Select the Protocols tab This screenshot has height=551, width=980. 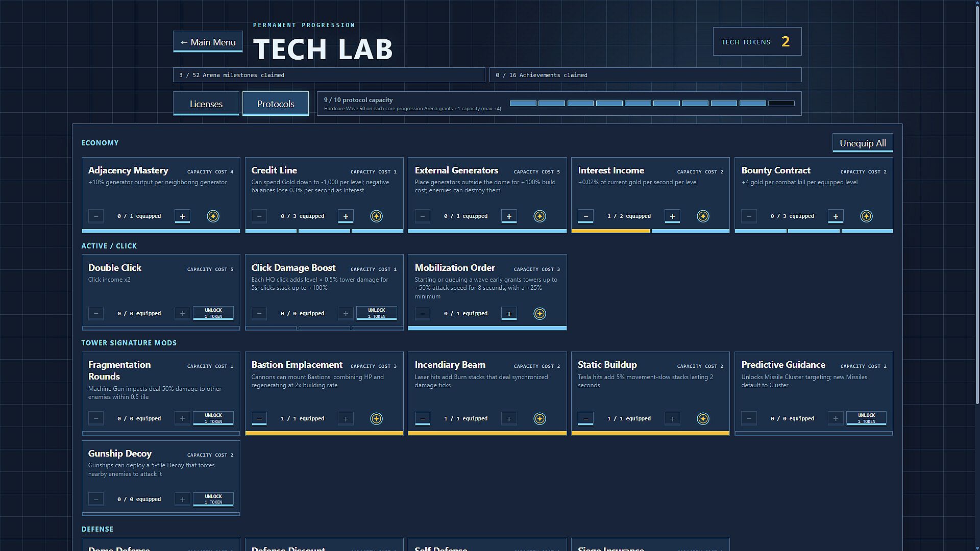[276, 104]
